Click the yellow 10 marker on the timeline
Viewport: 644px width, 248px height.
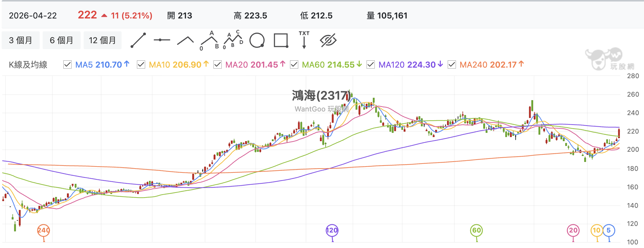click(596, 231)
